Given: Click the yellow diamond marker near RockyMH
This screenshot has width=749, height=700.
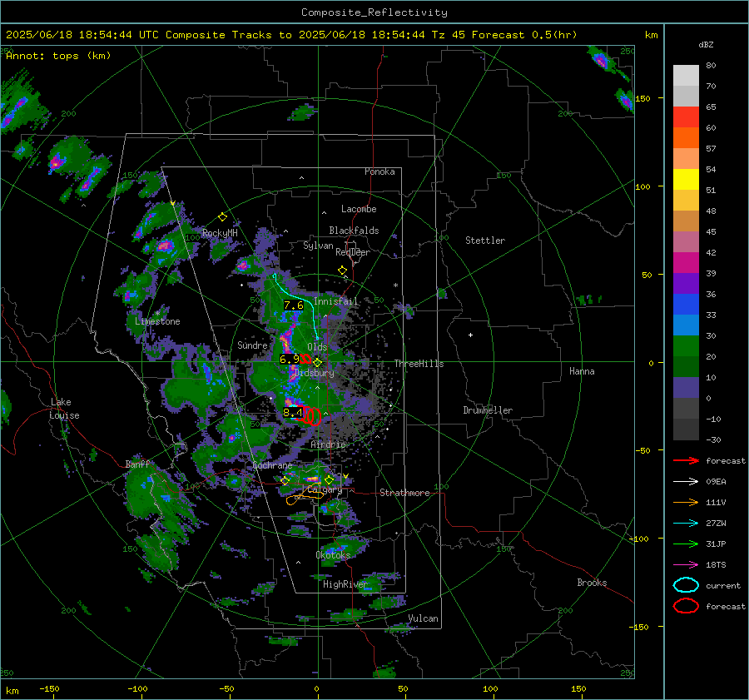Looking at the screenshot, I should click(222, 217).
